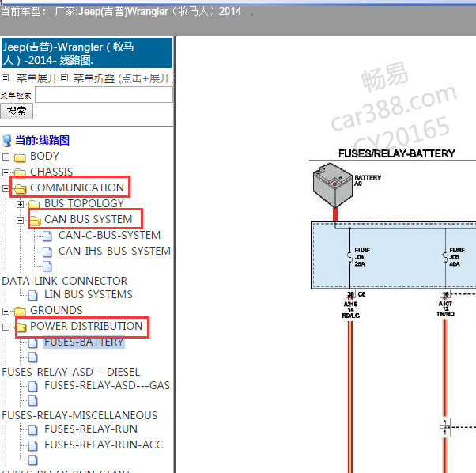Viewport: 476px width, 473px height.
Task: Click the A215 14 RD/LG wire label
Action: [350, 310]
